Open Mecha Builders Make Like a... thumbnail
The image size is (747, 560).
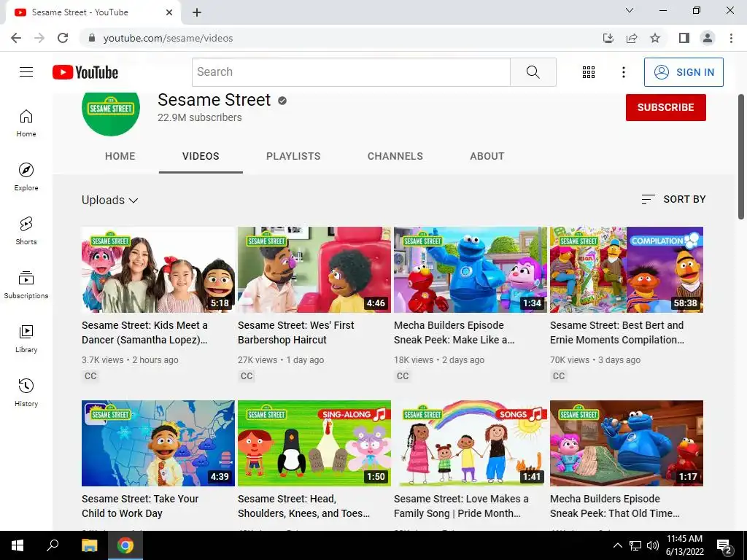471,270
